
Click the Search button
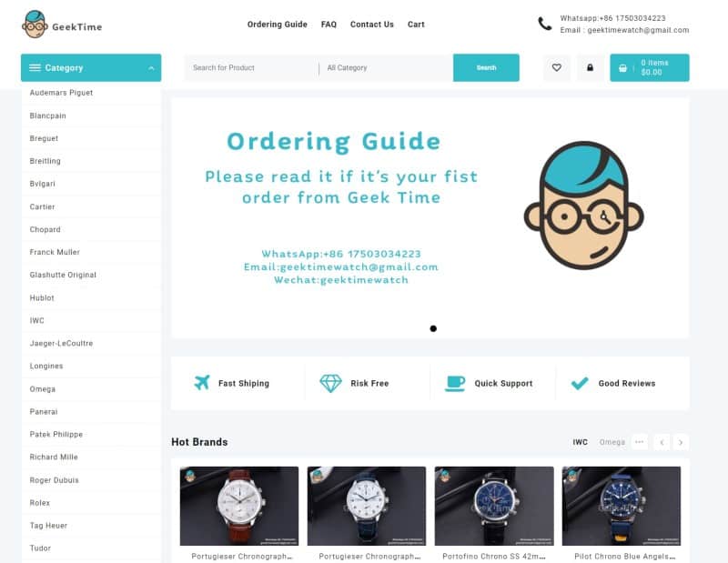point(486,68)
